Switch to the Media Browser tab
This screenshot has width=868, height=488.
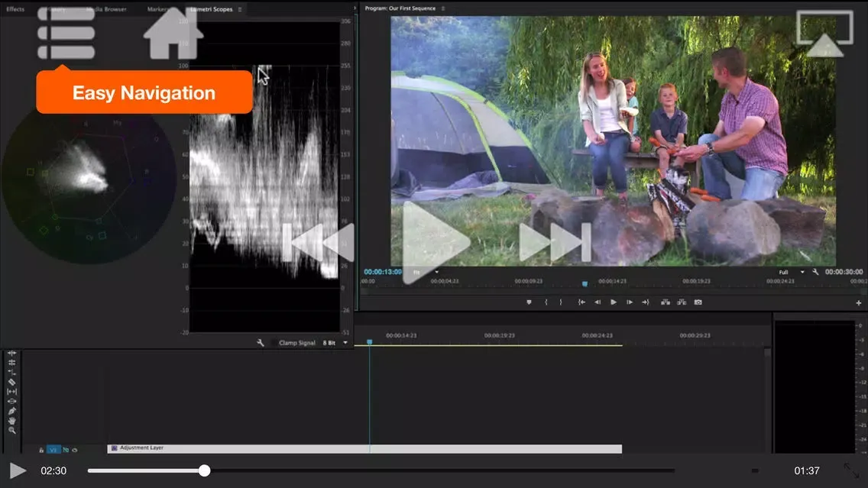tap(106, 9)
